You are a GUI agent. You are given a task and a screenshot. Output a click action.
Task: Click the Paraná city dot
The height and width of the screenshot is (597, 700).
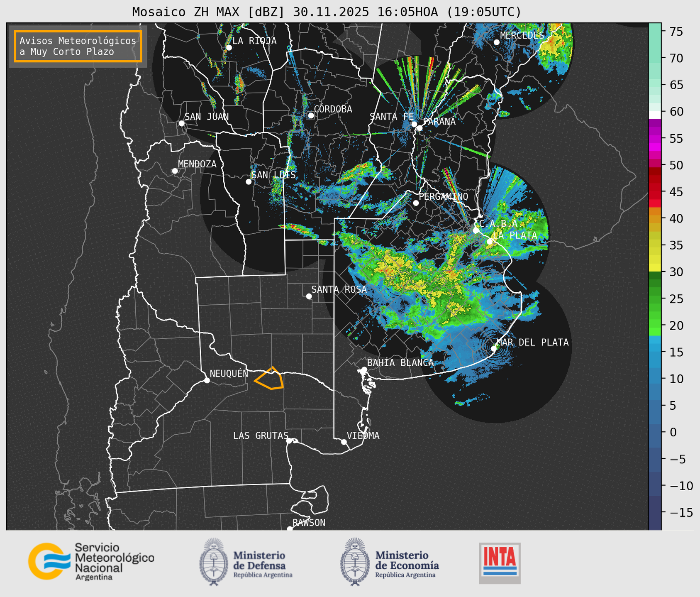(420, 128)
